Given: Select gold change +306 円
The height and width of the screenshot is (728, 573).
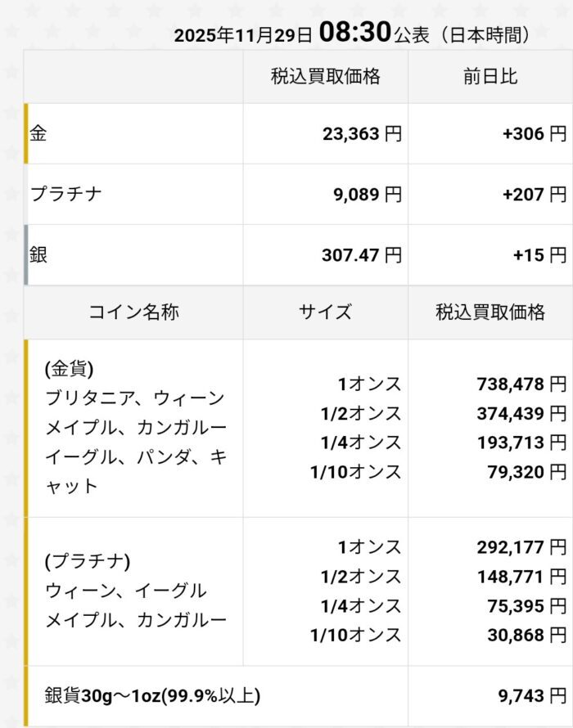Looking at the screenshot, I should coord(534,133).
